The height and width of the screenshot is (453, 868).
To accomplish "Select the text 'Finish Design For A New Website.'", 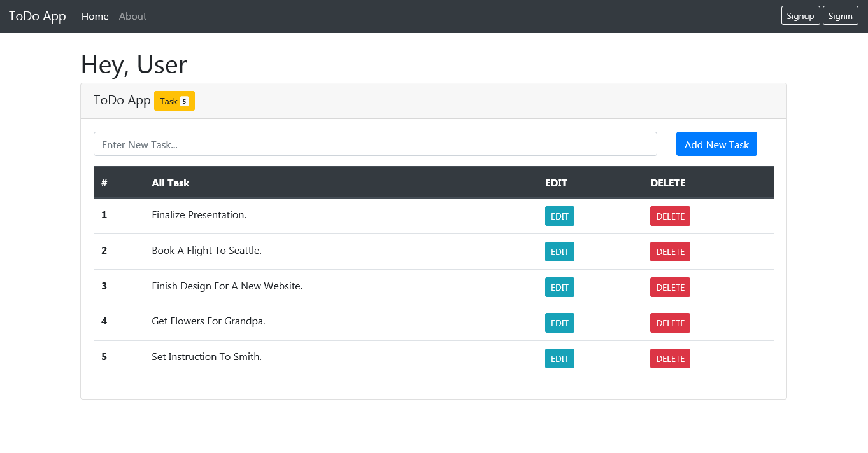I will tap(227, 286).
